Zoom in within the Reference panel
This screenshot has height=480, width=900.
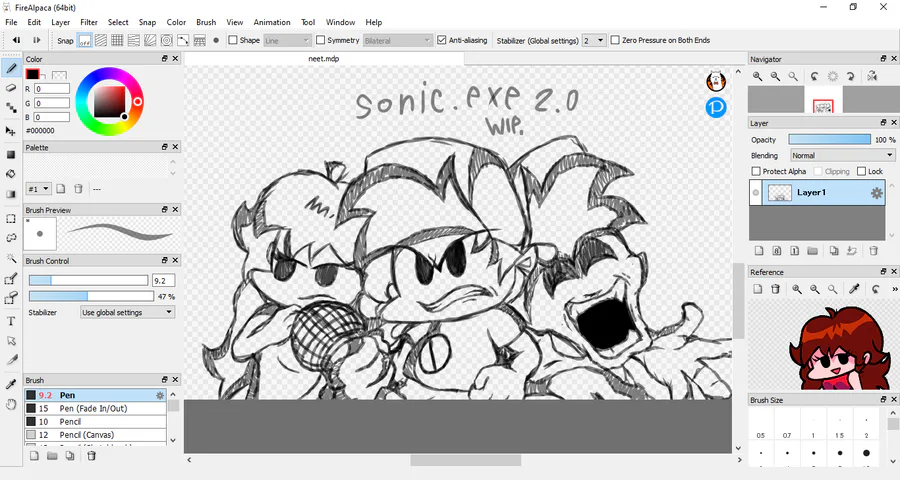797,289
